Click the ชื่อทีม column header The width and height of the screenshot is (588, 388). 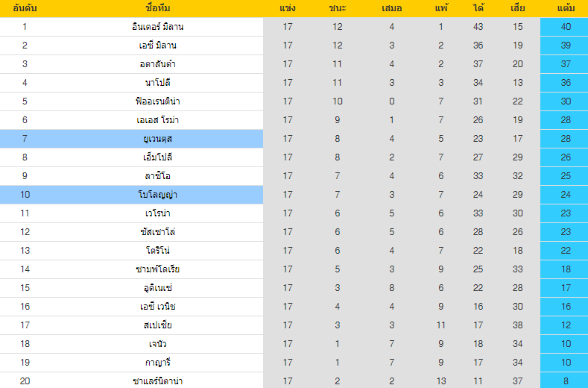pyautogui.click(x=157, y=8)
